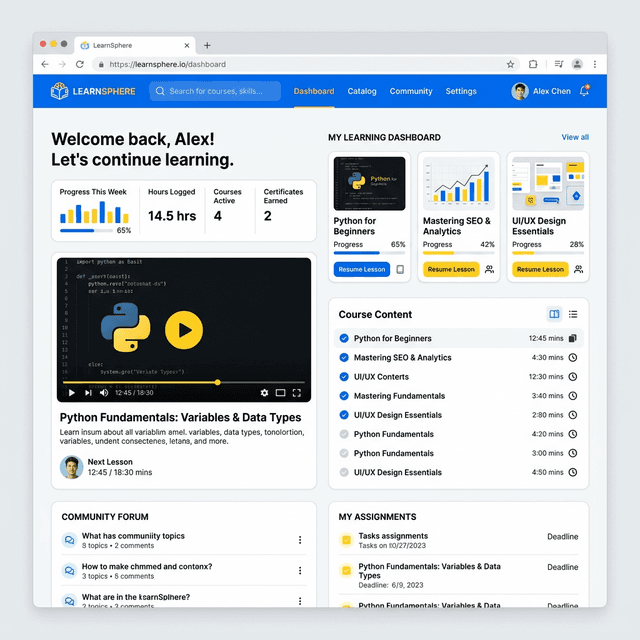640x640 pixels.
Task: Click the group icon on the UI/UX Design card
Action: pyautogui.click(x=578, y=269)
